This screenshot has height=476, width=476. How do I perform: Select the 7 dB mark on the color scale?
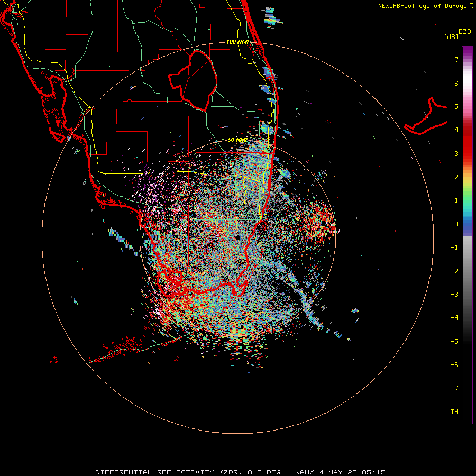pyautogui.click(x=456, y=59)
